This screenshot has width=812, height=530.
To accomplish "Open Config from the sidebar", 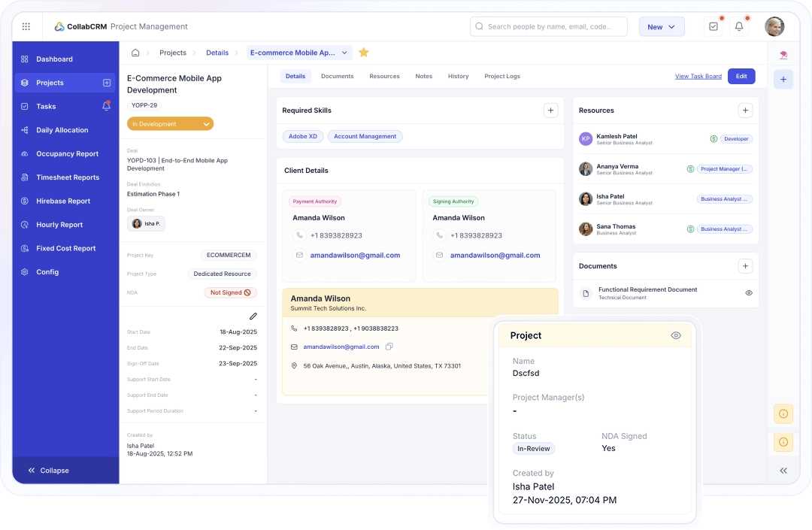I will point(49,271).
